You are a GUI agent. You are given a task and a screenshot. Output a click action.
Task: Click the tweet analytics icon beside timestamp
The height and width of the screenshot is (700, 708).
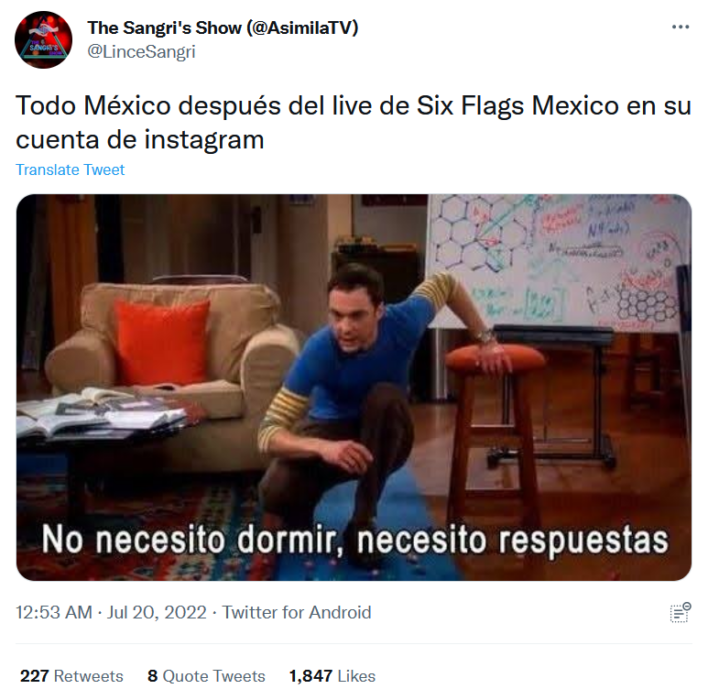[680, 612]
